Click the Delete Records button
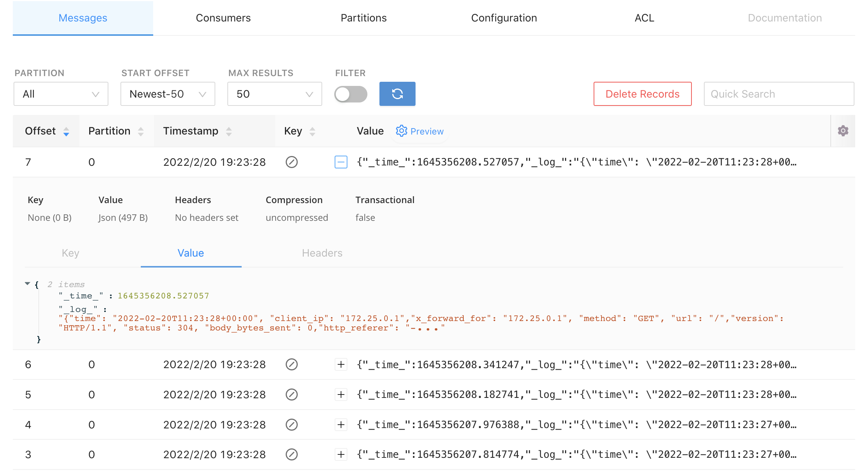This screenshot has height=471, width=868. pos(642,94)
